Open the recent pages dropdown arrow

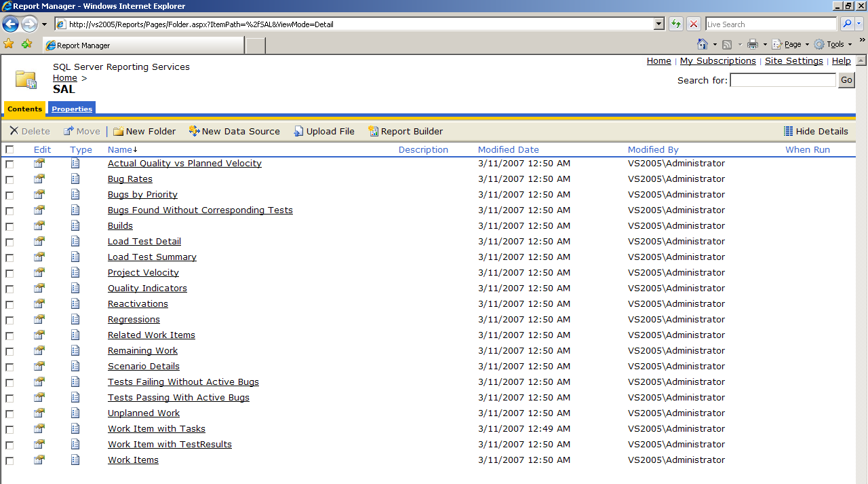tap(45, 24)
